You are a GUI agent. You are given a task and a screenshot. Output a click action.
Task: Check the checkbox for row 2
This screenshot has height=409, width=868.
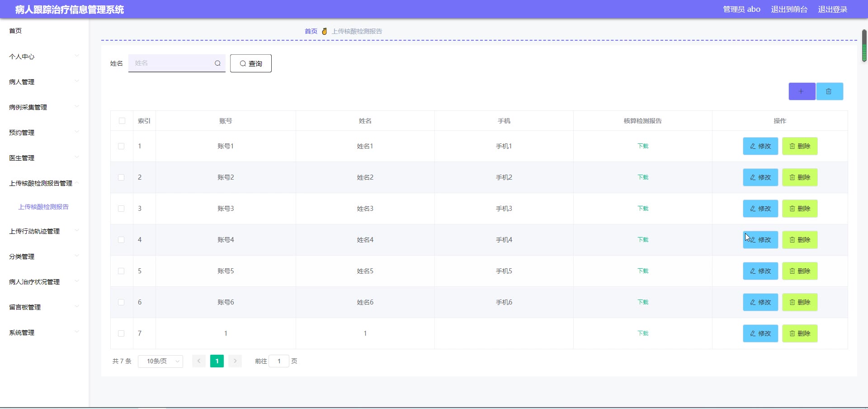point(121,177)
